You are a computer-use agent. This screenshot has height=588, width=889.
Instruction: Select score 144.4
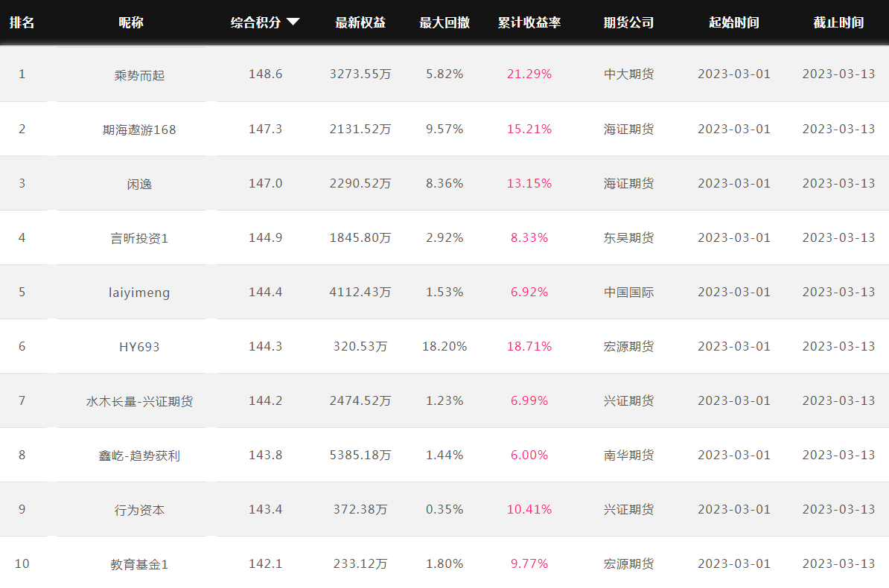[265, 292]
